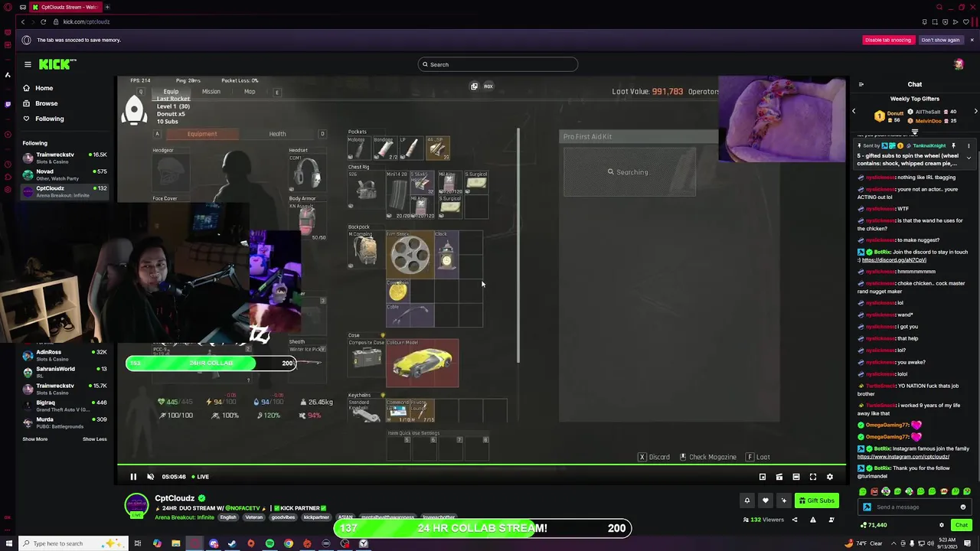Open the Kick hamburger menu
980x551 pixels.
click(28, 64)
